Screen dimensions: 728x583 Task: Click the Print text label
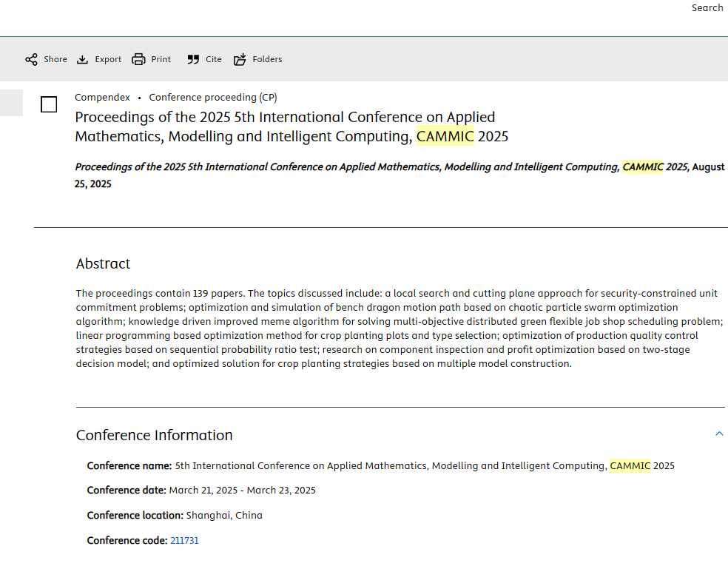161,59
